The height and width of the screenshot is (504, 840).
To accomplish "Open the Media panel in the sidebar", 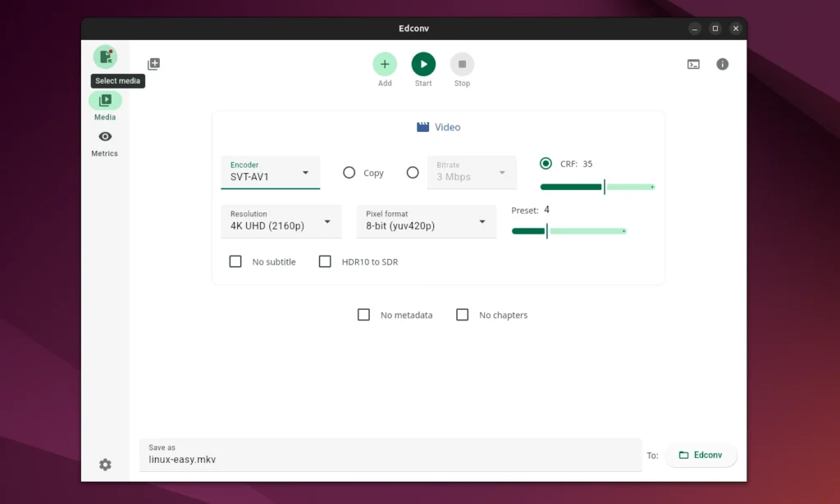I will click(x=105, y=100).
